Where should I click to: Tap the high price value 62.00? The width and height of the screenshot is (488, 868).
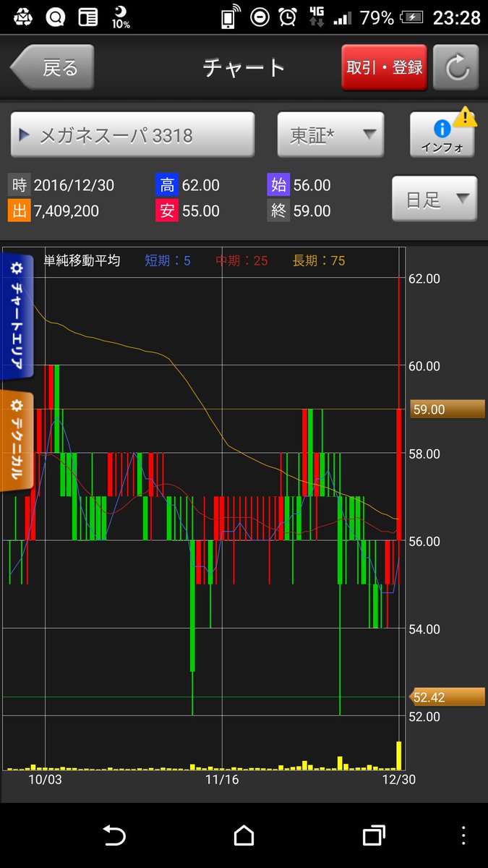click(x=200, y=185)
